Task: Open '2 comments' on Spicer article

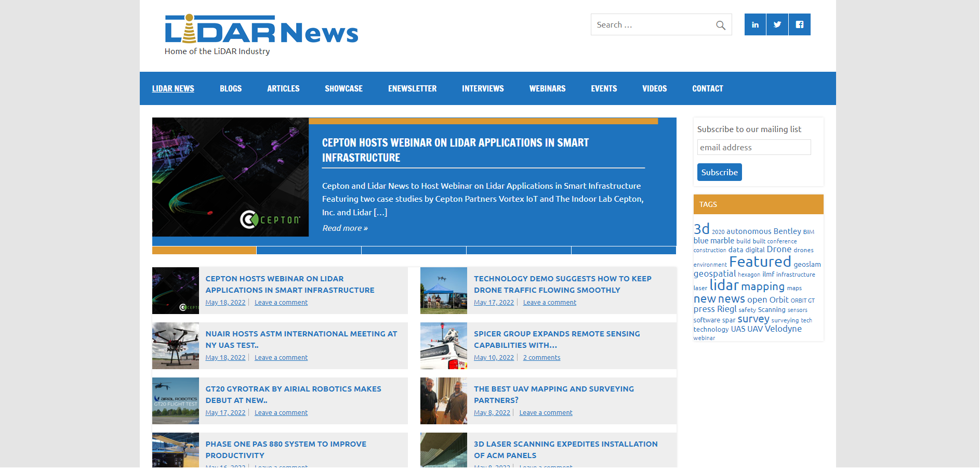Action: pyautogui.click(x=541, y=358)
